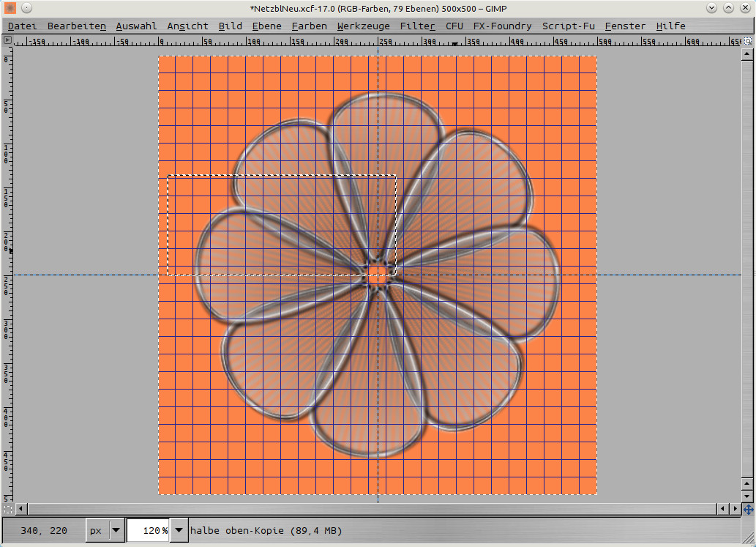Click the zoom-on-window-resize magnifier icon
Viewport: 756px width, 547px height.
pos(747,41)
